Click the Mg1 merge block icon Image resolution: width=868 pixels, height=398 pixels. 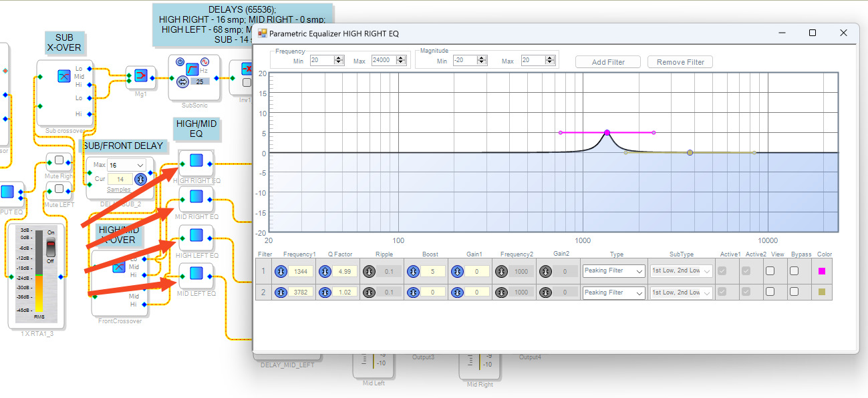140,76
